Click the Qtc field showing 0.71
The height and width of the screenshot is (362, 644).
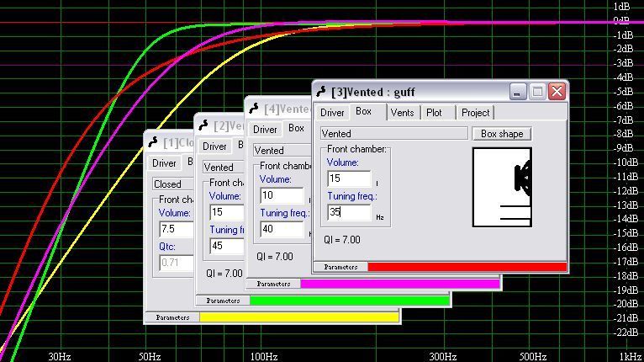pyautogui.click(x=177, y=263)
